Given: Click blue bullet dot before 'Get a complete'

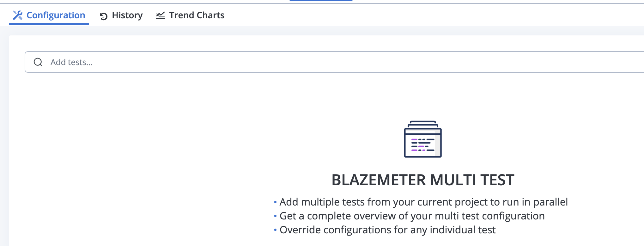Looking at the screenshot, I should (275, 216).
